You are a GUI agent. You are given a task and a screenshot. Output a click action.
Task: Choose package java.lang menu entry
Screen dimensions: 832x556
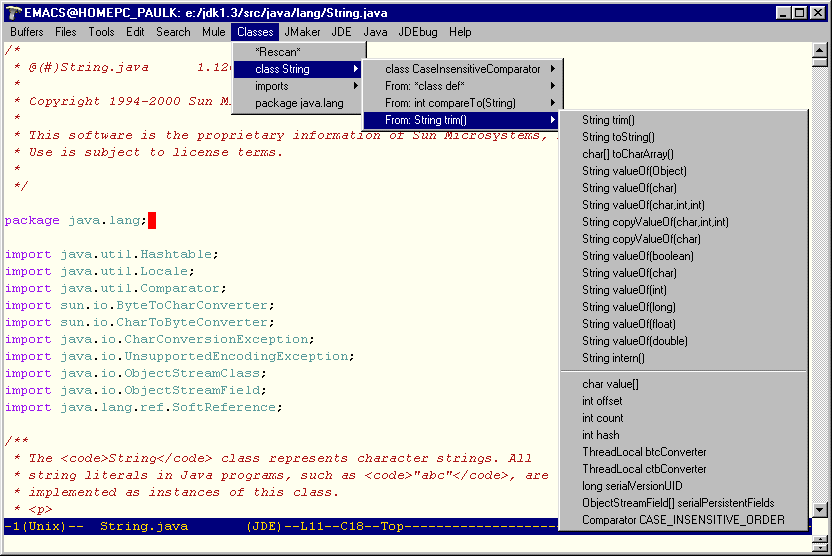[x=299, y=103]
